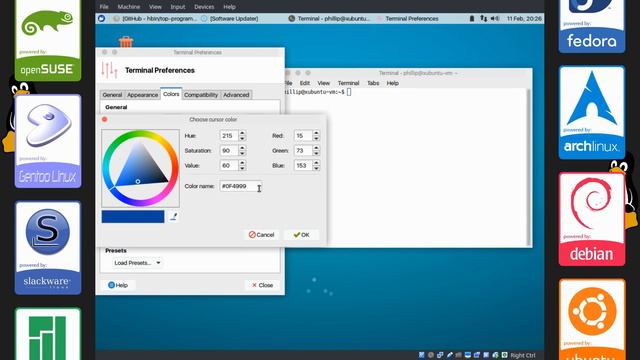Image resolution: width=640 pixels, height=360 pixels.
Task: Click the Terminal Preferences sliders header icon
Action: (x=109, y=70)
